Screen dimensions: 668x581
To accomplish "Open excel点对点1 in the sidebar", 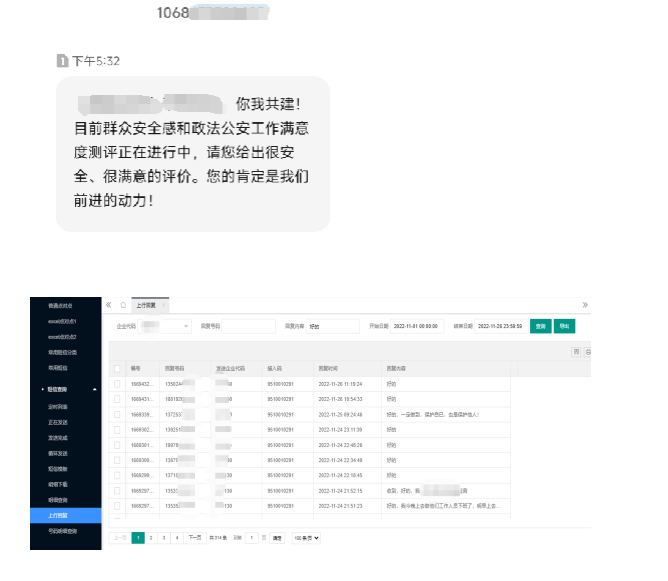I will point(62,321).
